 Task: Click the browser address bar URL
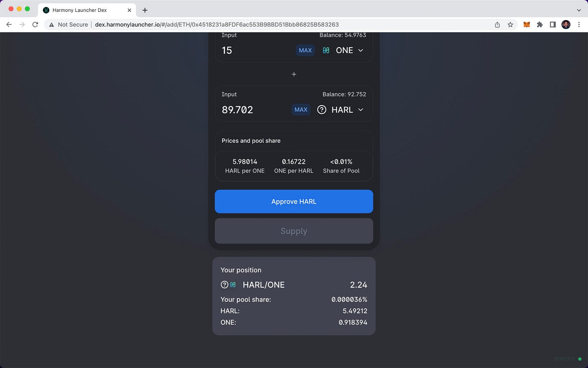[x=217, y=24]
